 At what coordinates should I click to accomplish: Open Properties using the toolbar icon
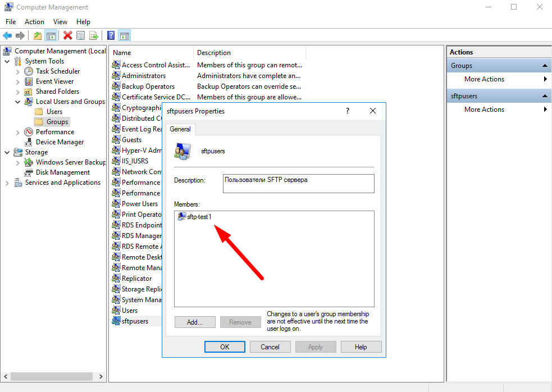pyautogui.click(x=81, y=35)
